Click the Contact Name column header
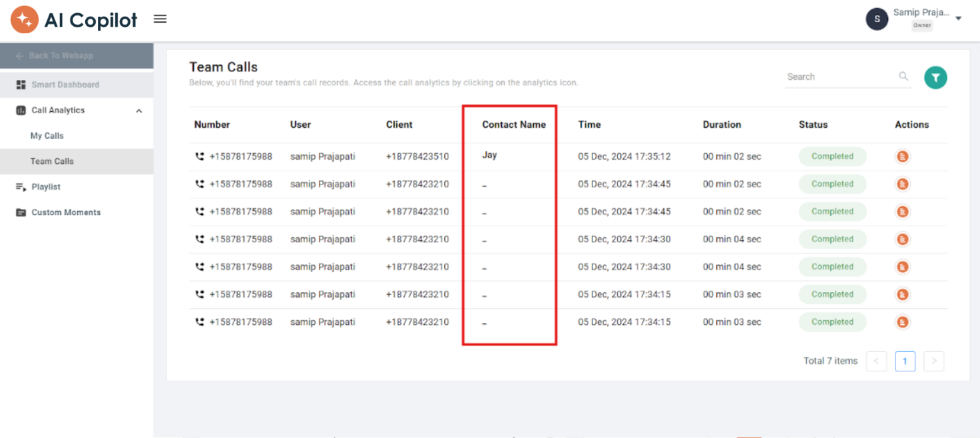Screen dimensions: 980x438 pos(514,124)
